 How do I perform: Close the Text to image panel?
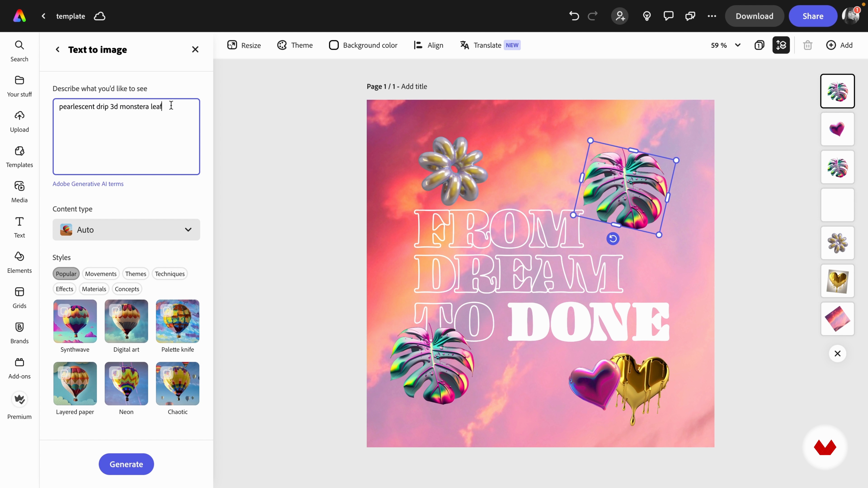point(195,49)
